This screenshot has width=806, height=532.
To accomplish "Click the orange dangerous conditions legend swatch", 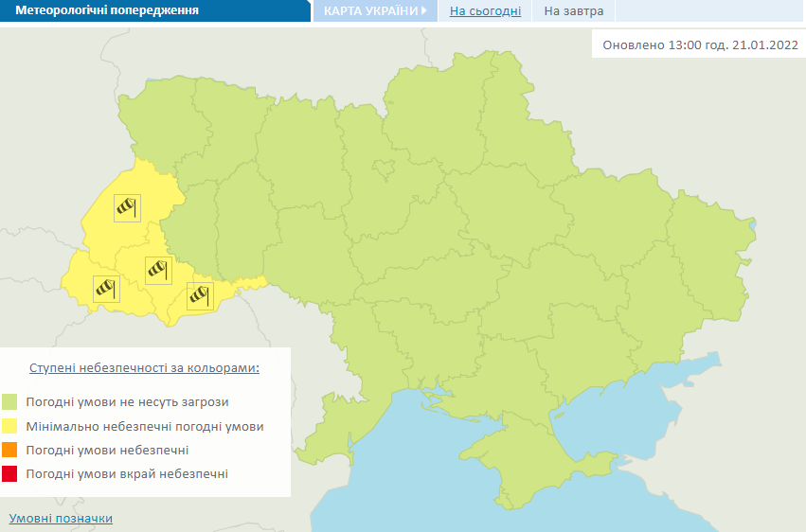I will click(9, 450).
